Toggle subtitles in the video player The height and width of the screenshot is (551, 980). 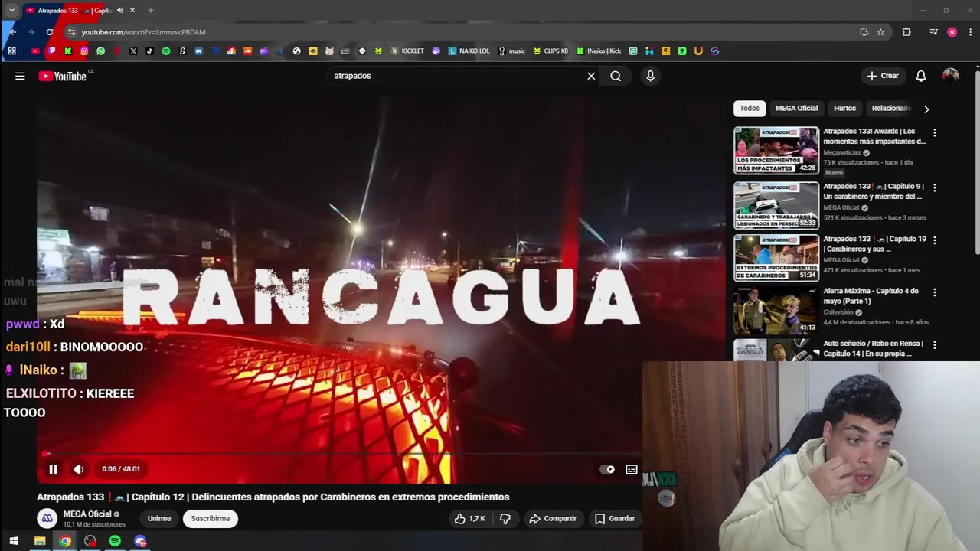click(x=632, y=469)
